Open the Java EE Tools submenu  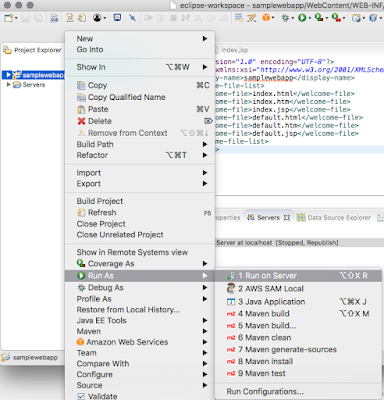pos(140,320)
